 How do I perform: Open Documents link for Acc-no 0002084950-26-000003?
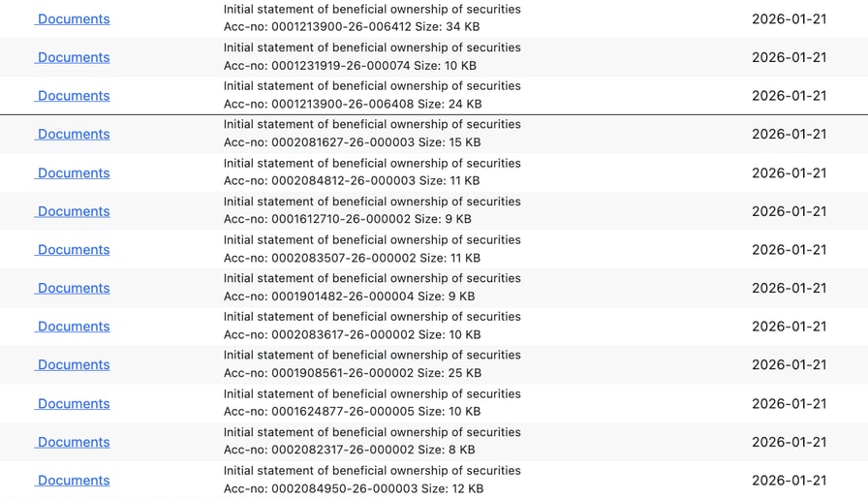coord(74,481)
